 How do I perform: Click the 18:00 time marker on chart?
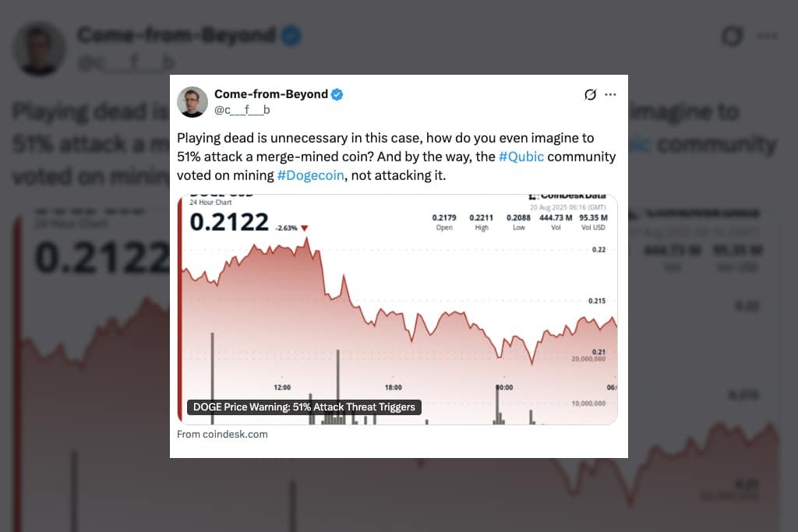[393, 387]
